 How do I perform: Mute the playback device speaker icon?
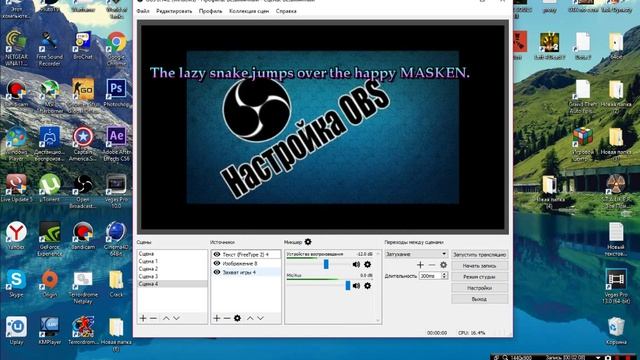tap(356, 264)
